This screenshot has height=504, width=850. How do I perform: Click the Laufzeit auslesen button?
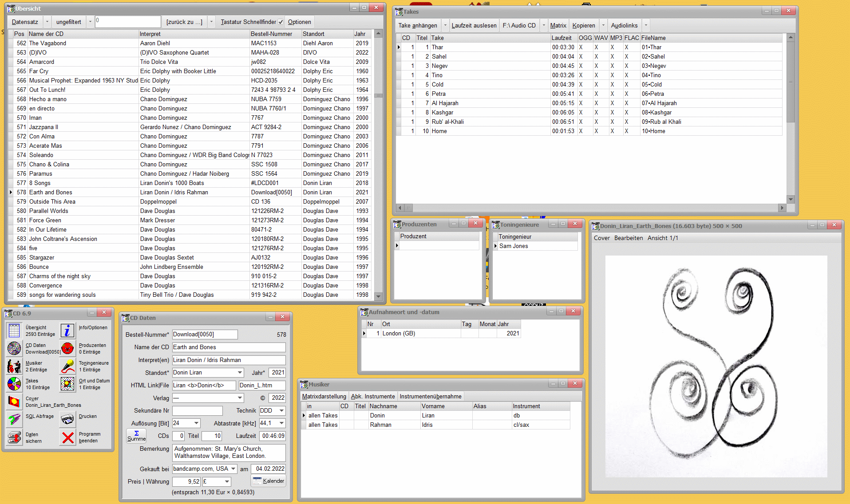click(474, 25)
